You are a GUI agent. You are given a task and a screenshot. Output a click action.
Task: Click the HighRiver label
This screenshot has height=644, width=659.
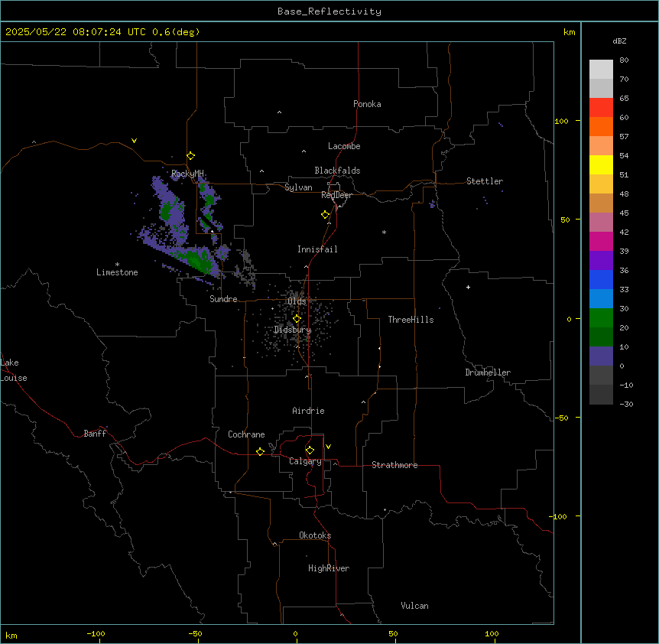329,568
